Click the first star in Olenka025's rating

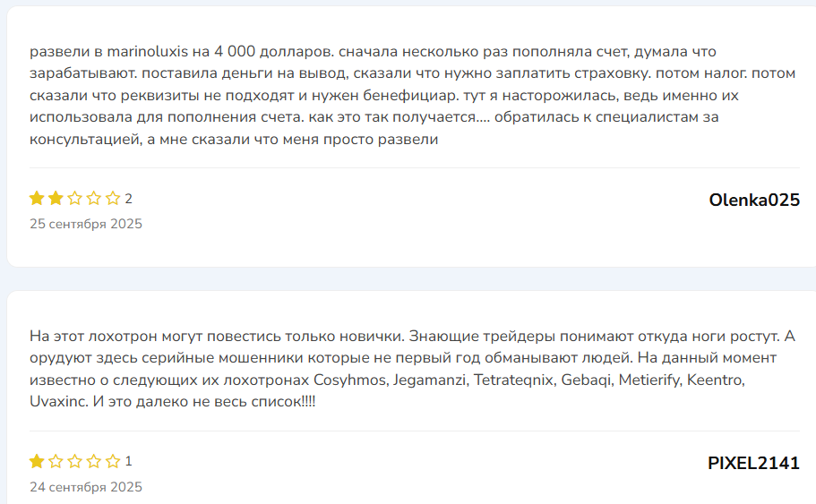[37, 198]
